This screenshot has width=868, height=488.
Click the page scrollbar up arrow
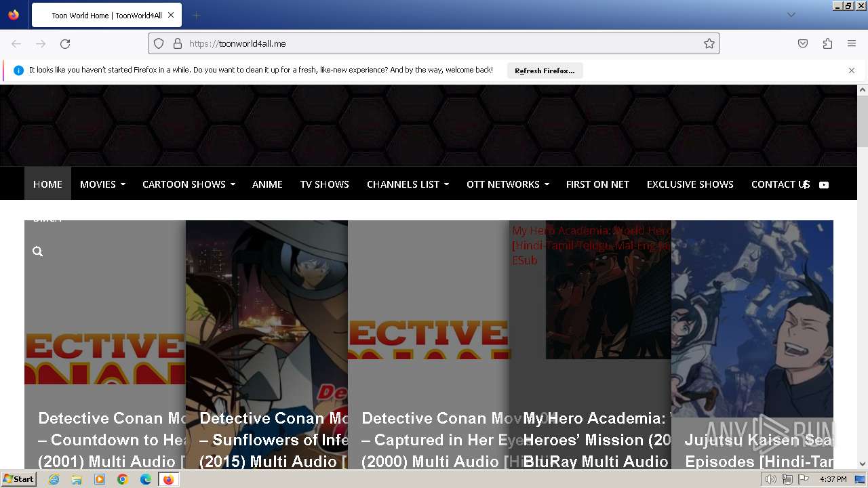(x=863, y=90)
